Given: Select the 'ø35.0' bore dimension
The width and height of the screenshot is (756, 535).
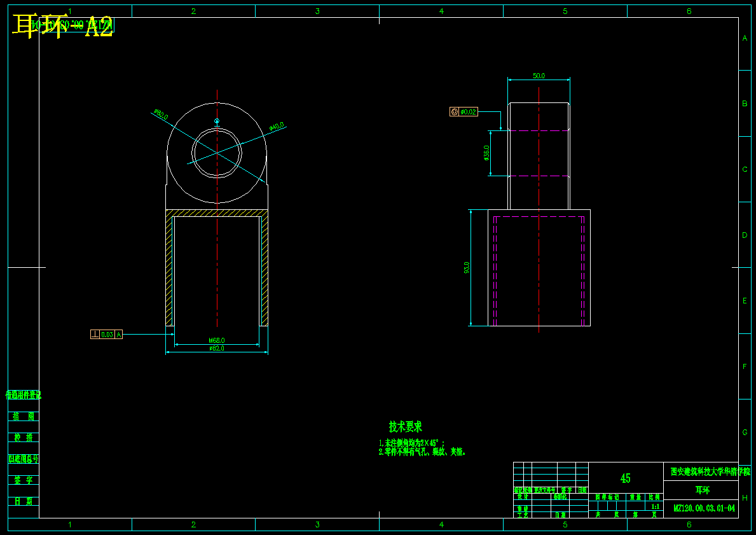Looking at the screenshot, I should [486, 153].
